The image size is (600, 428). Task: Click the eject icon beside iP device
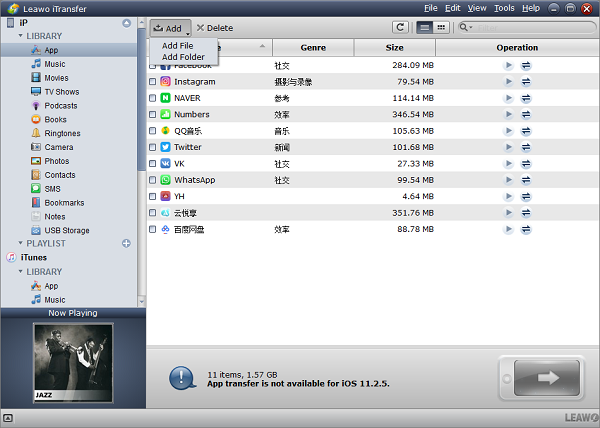pyautogui.click(x=126, y=23)
